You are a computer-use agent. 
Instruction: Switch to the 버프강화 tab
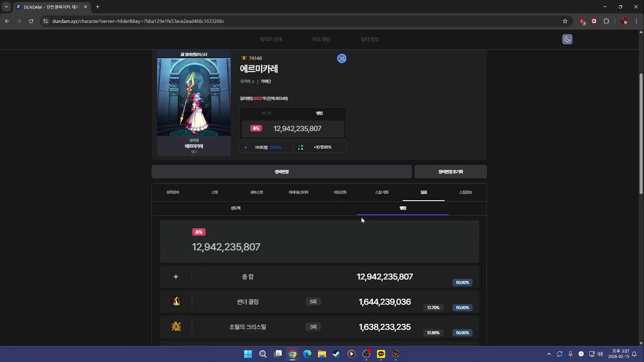click(340, 193)
